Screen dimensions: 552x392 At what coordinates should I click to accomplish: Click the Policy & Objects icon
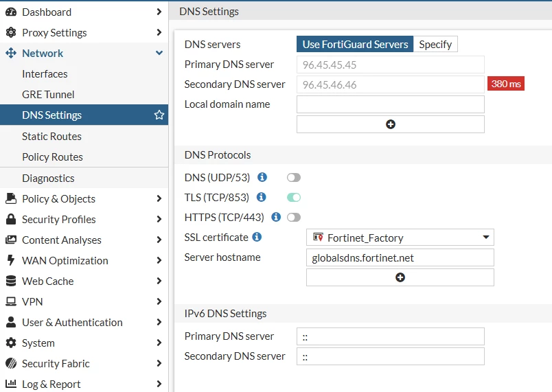pos(11,198)
